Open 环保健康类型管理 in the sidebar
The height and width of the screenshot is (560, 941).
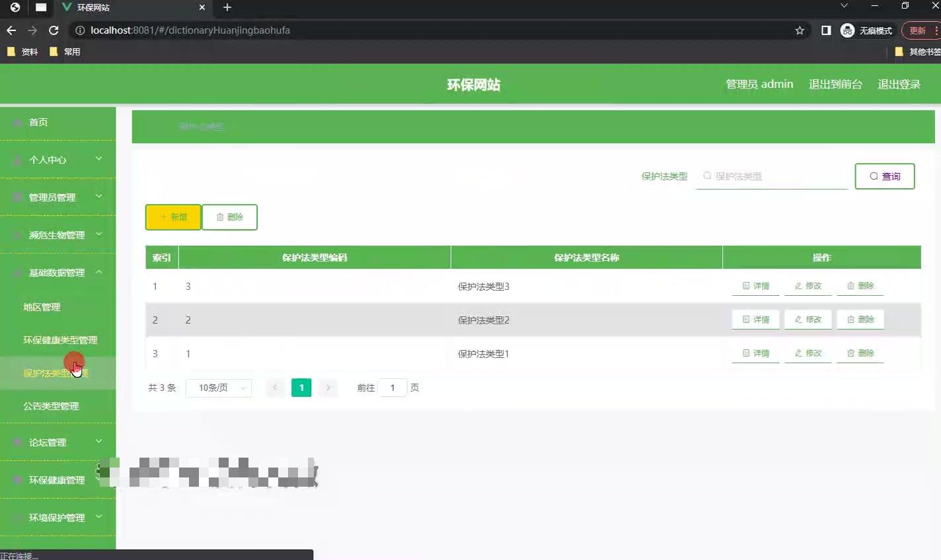point(57,340)
